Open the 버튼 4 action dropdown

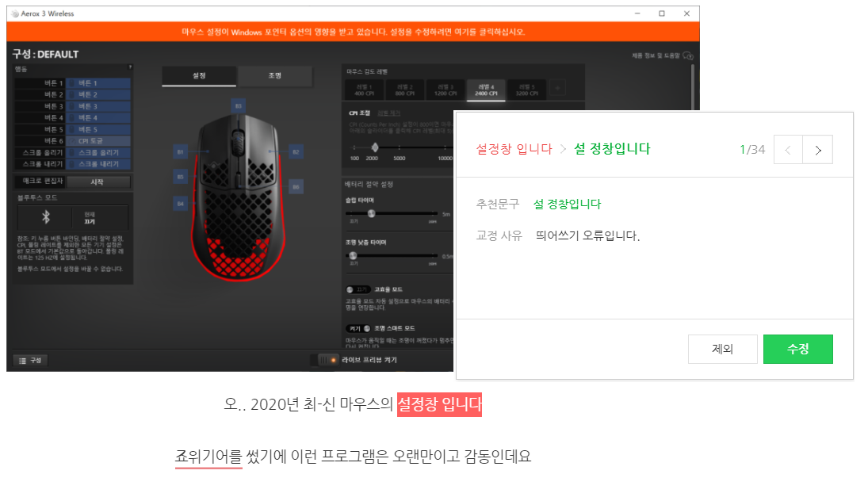98,118
